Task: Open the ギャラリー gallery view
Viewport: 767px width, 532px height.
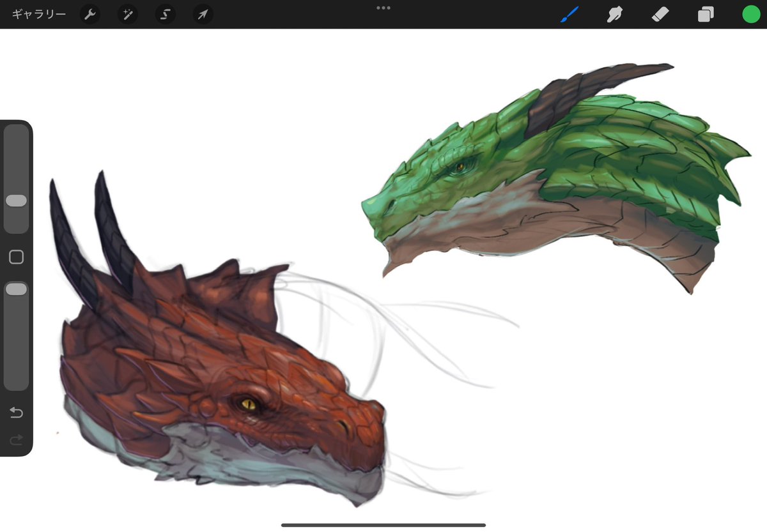Action: tap(39, 14)
